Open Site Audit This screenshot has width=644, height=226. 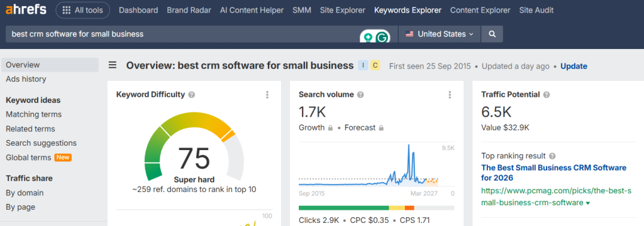coord(536,10)
